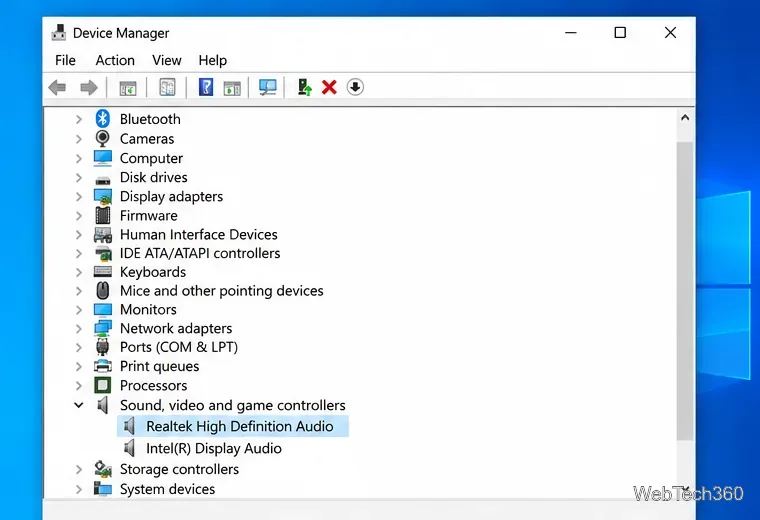Scan for hardware changes monitor icon
This screenshot has width=760, height=520.
click(x=268, y=88)
